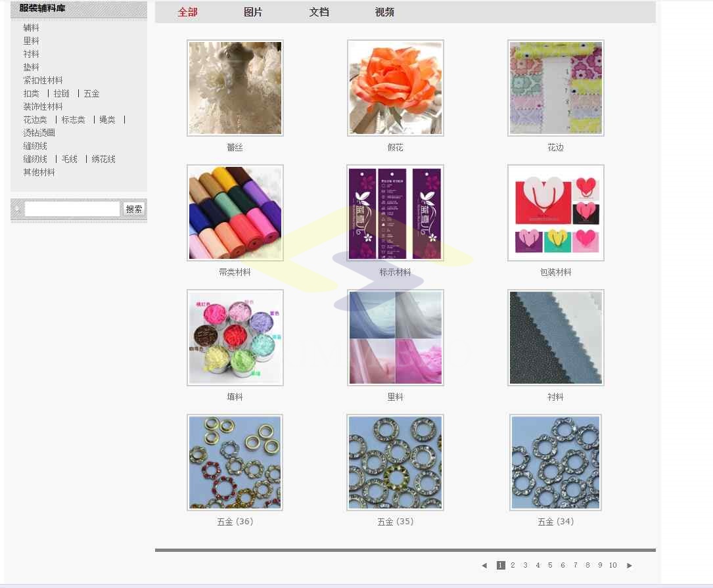Image resolution: width=713 pixels, height=588 pixels.
Task: Switch to the 视频 tab
Action: click(384, 12)
